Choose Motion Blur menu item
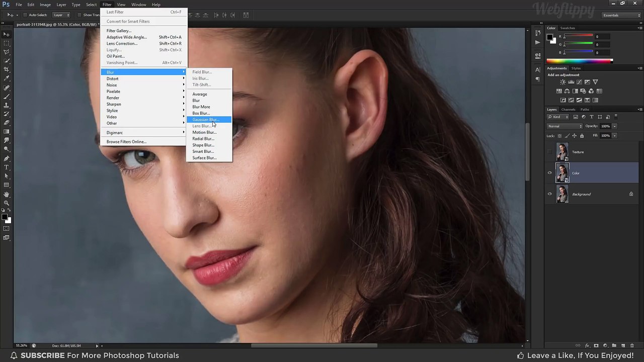The width and height of the screenshot is (644, 362). (209, 132)
